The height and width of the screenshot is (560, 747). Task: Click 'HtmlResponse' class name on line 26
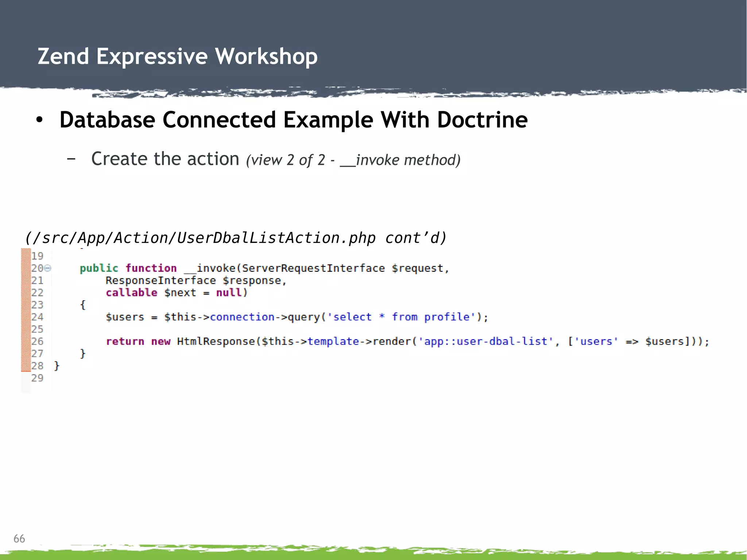pyautogui.click(x=216, y=341)
